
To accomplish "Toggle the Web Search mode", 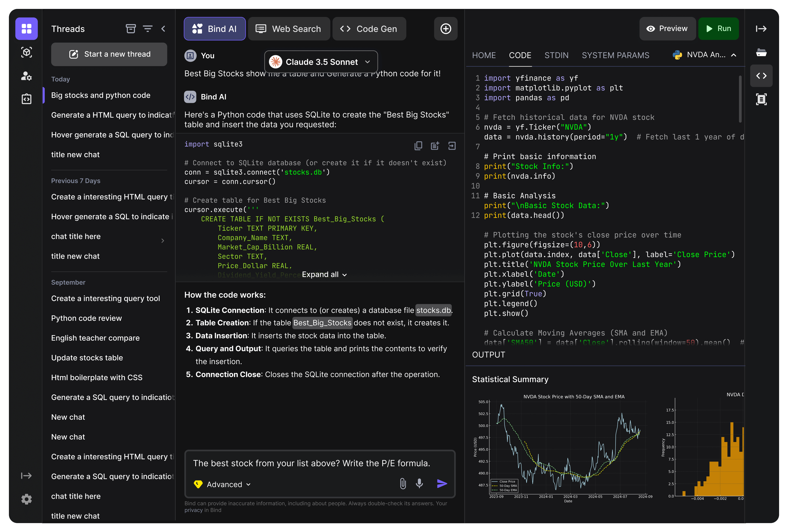I will click(x=289, y=29).
